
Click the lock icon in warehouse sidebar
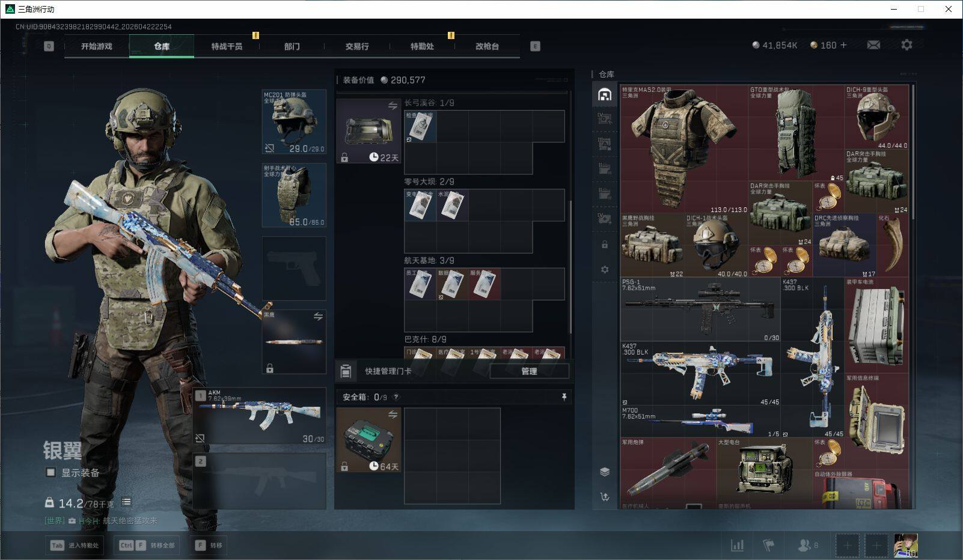605,245
